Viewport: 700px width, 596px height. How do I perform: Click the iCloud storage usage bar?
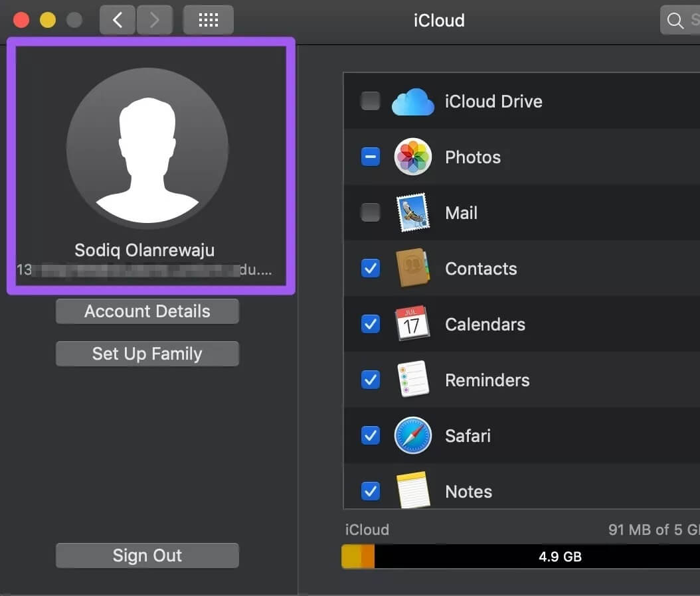[521, 556]
